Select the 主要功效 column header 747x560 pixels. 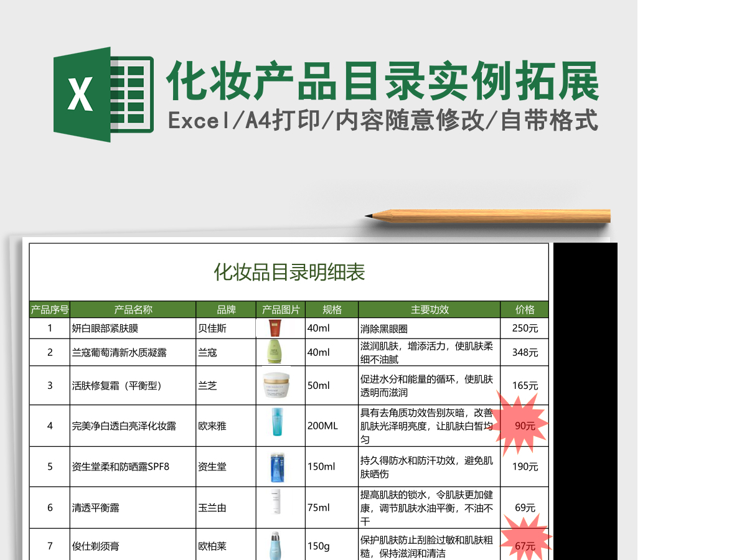point(430,310)
